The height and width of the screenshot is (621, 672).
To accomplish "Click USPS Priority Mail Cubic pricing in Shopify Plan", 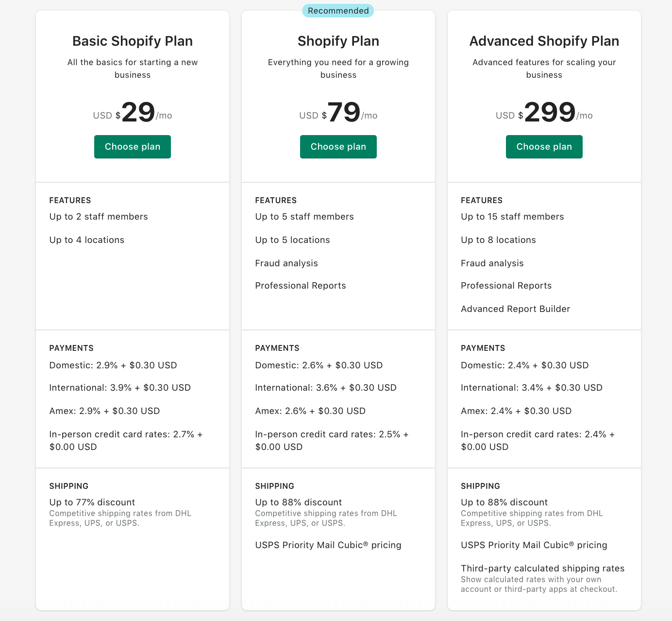I will coord(328,545).
